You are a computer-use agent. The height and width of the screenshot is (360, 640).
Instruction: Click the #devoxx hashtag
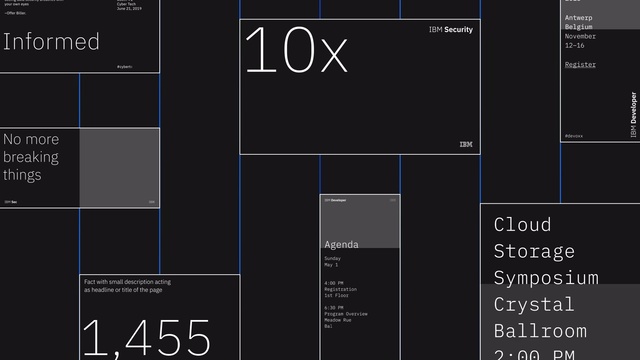pyautogui.click(x=574, y=136)
